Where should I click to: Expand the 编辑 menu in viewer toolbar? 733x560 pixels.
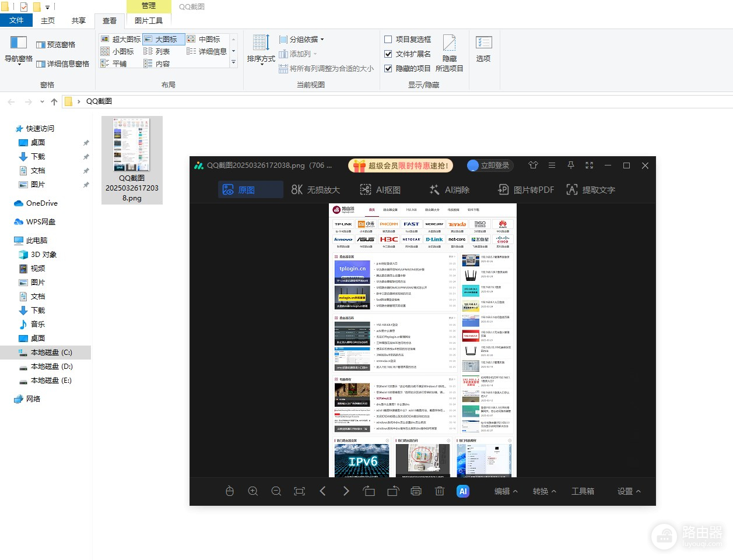pos(506,491)
